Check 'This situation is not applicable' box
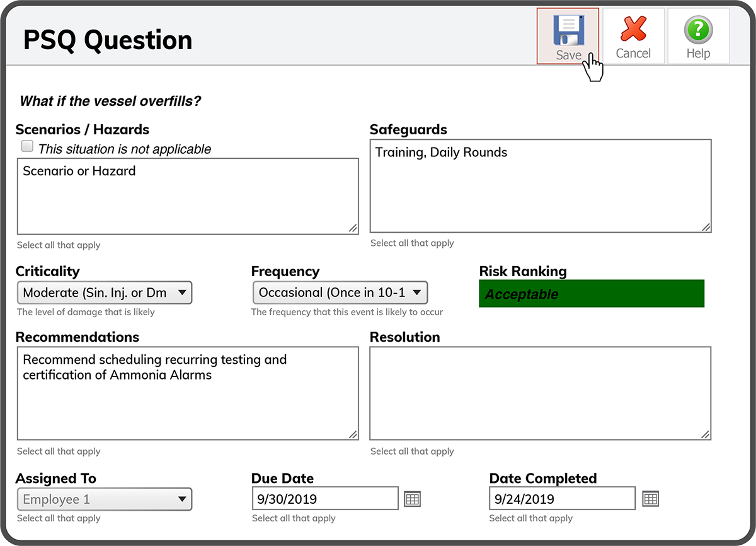The width and height of the screenshot is (756, 546). point(27,147)
